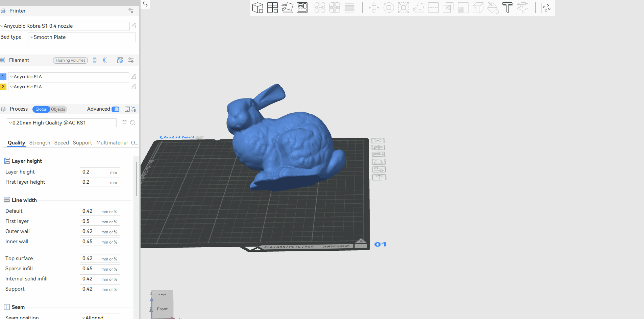Select the Rotate tool
The height and width of the screenshot is (319, 644).
tap(389, 7)
